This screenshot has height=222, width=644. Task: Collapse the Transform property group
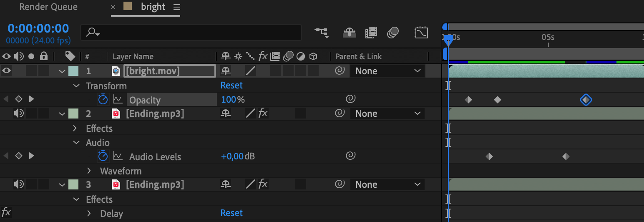click(x=76, y=86)
